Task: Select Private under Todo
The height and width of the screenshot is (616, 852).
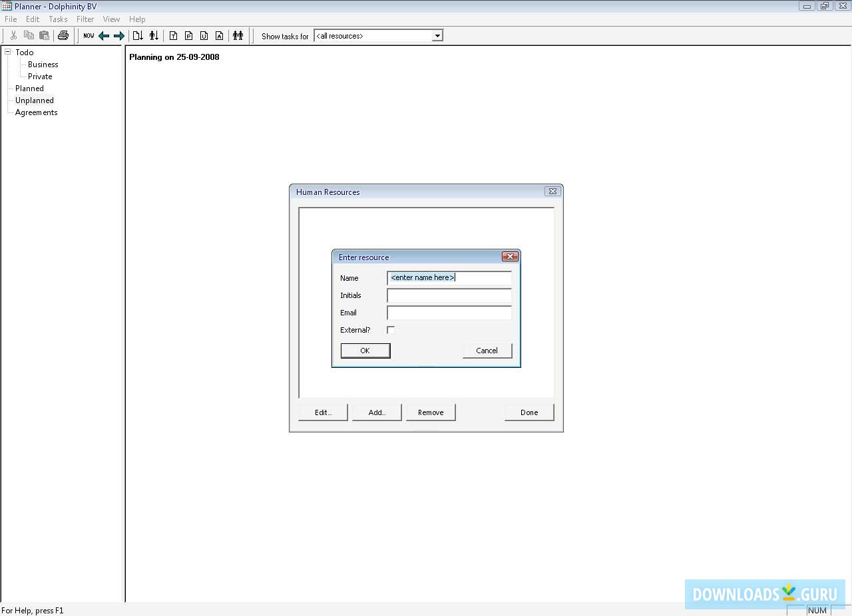Action: tap(40, 77)
